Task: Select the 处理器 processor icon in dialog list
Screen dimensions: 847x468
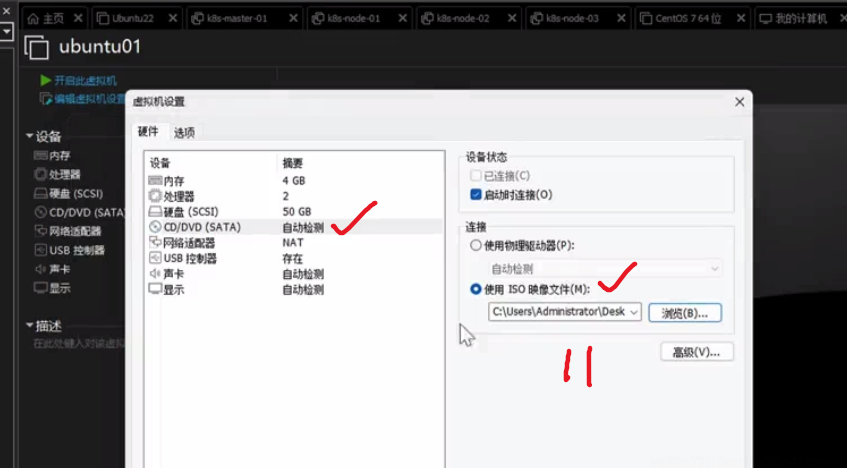Action: [x=155, y=196]
